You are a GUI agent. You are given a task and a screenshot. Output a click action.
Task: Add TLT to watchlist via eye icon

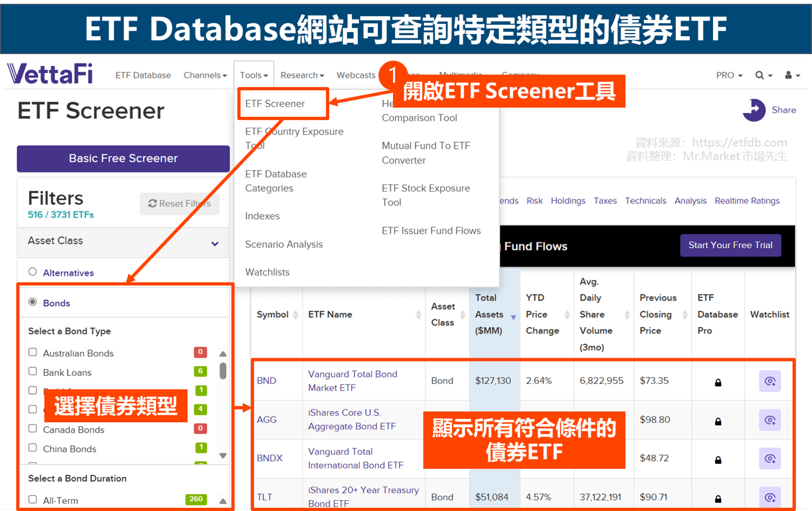[770, 497]
